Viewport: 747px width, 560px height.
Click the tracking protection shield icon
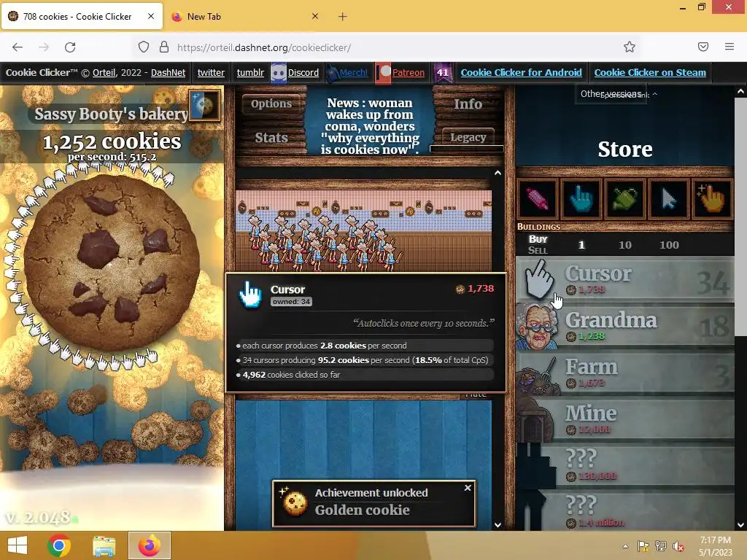click(144, 47)
